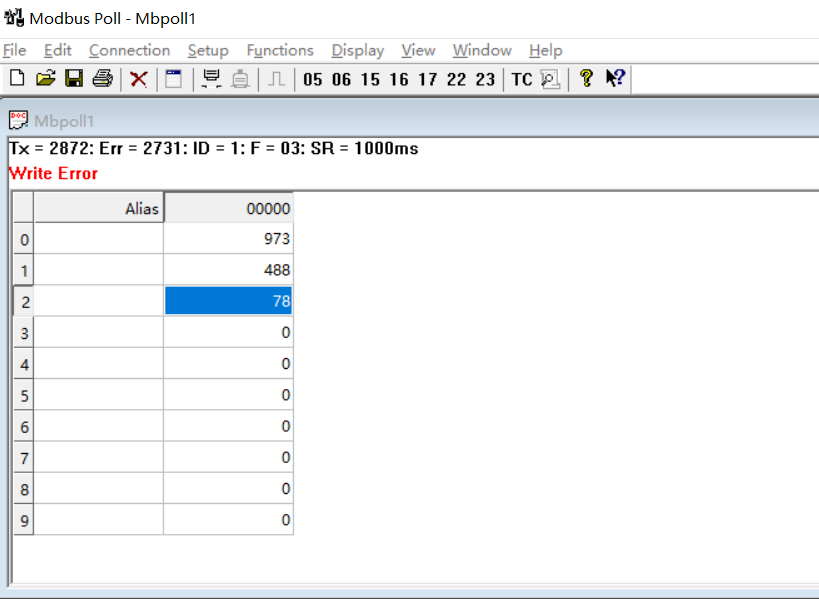Select row header 0

[x=24, y=239]
